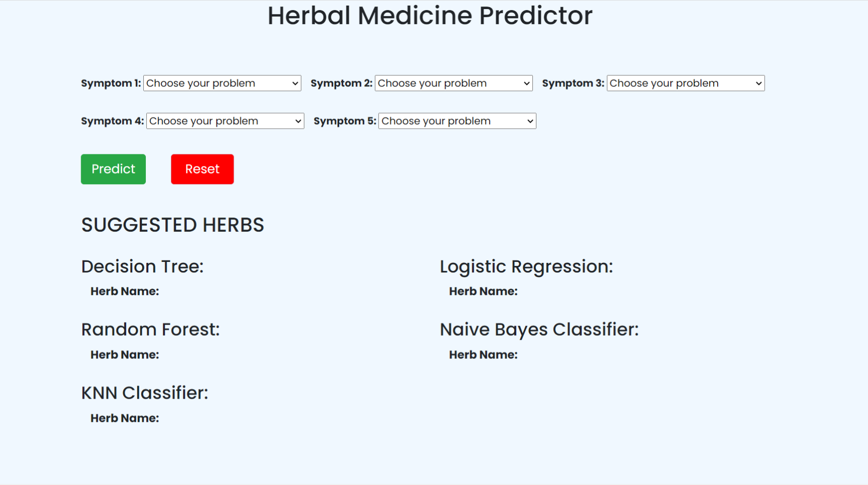Click the SUGGESTED HERBS heading
Viewport: 868px width, 485px height.
pyautogui.click(x=173, y=225)
